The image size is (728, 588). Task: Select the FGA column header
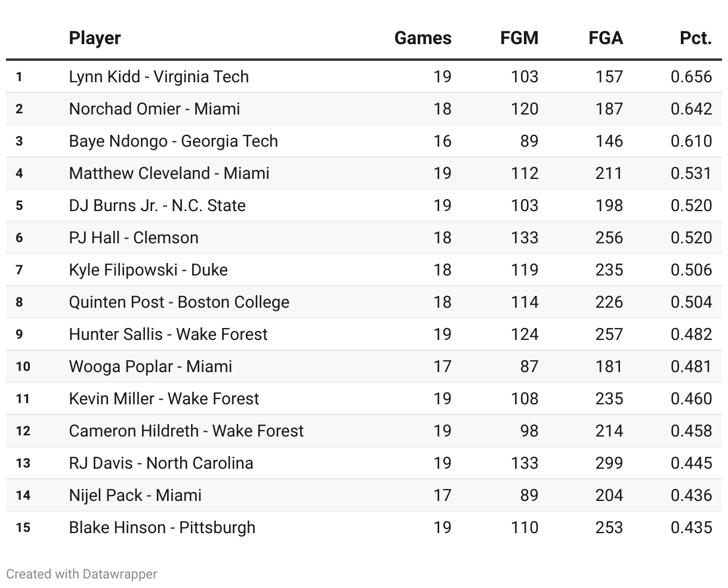click(605, 38)
